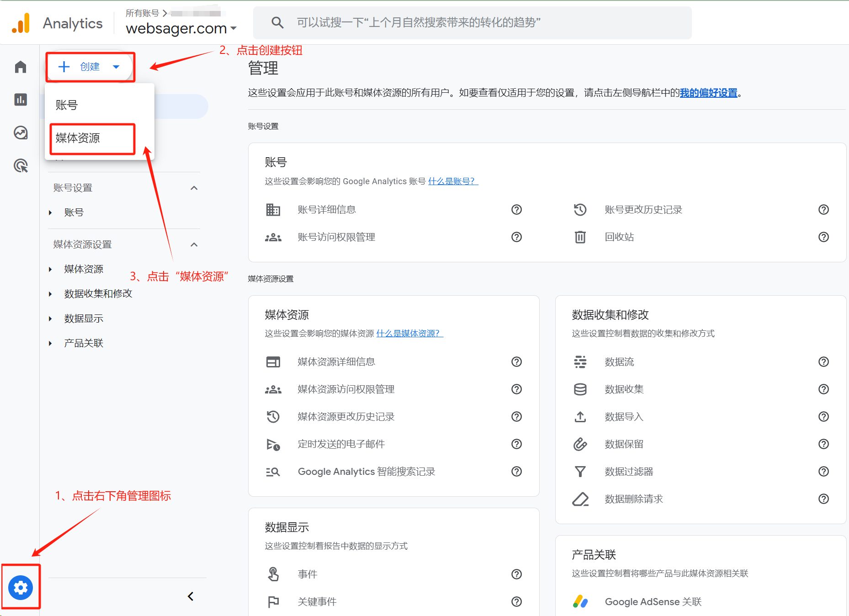Viewport: 849px width, 616px height.
Task: Click the 所有账号 breadcrumb
Action: 142,13
